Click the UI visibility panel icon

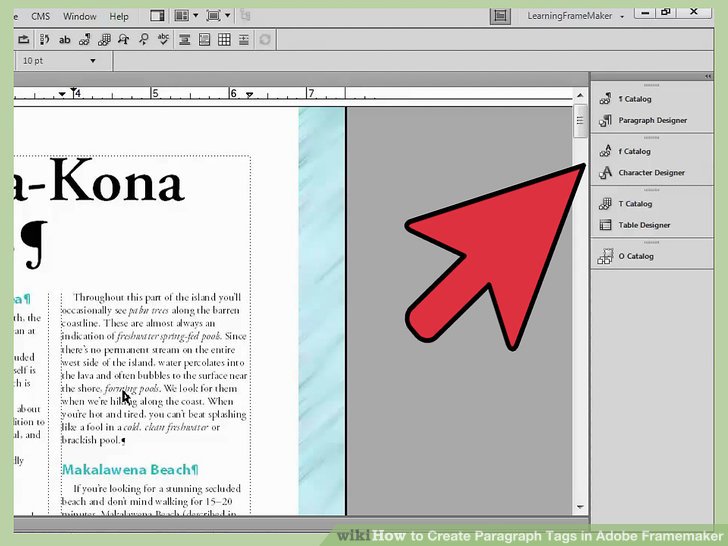point(157,16)
